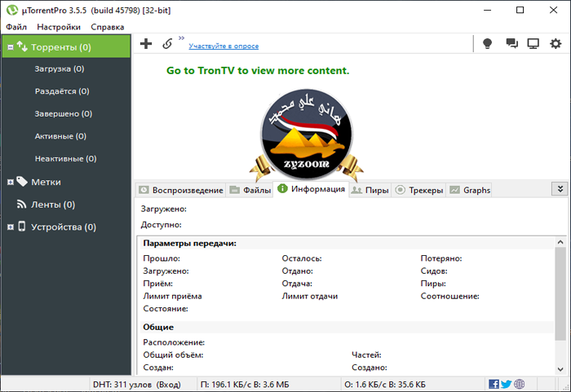The width and height of the screenshot is (571, 392).
Task: Click the Расположение: label
Action: 174,342
